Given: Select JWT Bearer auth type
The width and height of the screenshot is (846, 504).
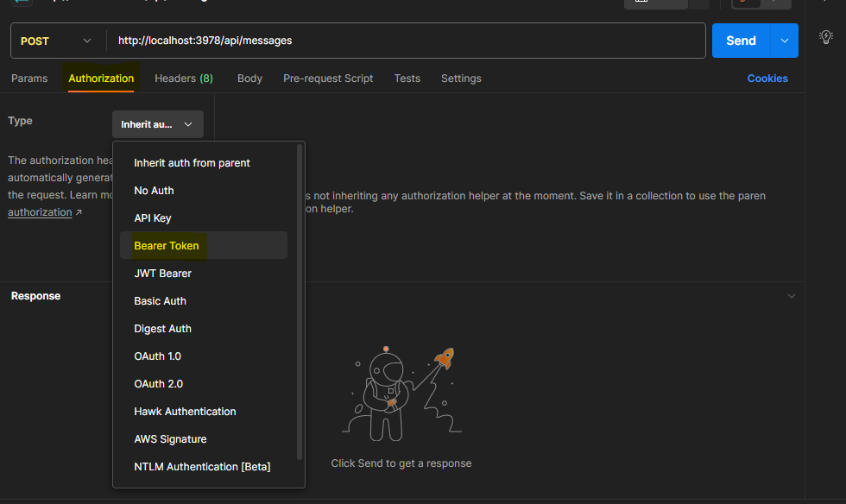Looking at the screenshot, I should [204, 273].
